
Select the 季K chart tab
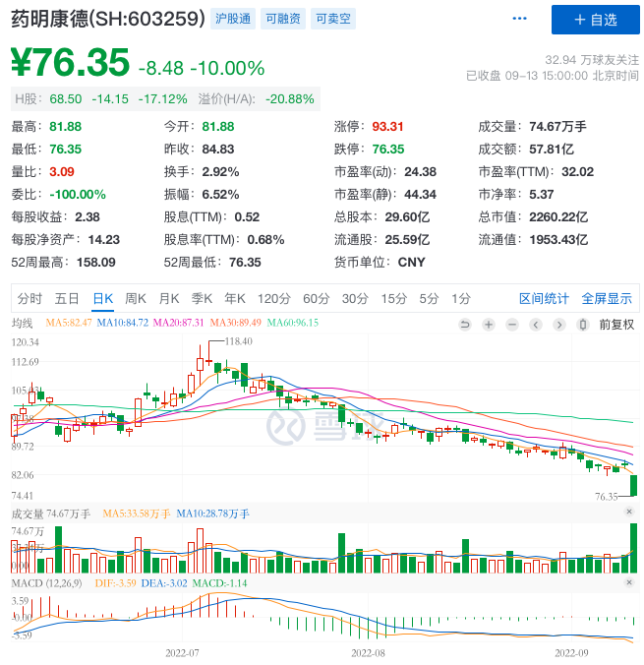[202, 299]
